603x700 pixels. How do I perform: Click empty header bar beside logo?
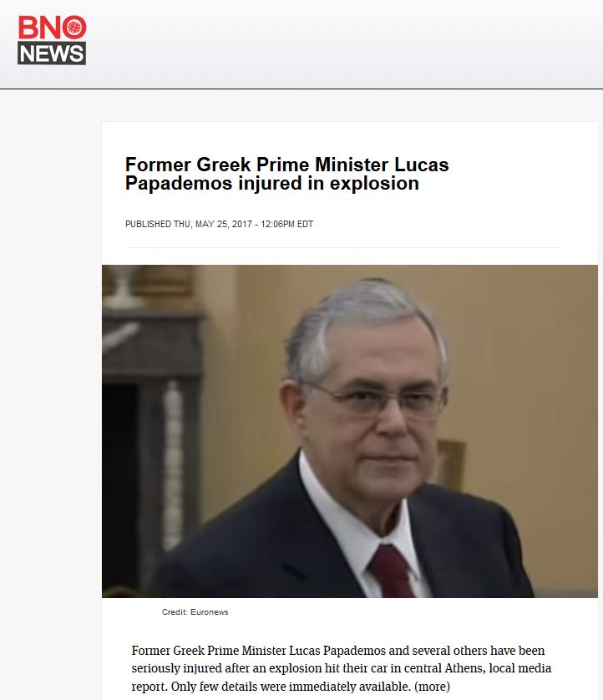[x=344, y=43]
